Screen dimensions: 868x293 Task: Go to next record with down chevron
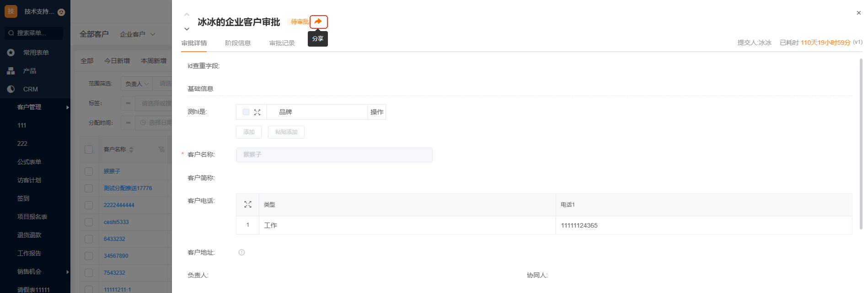click(187, 29)
